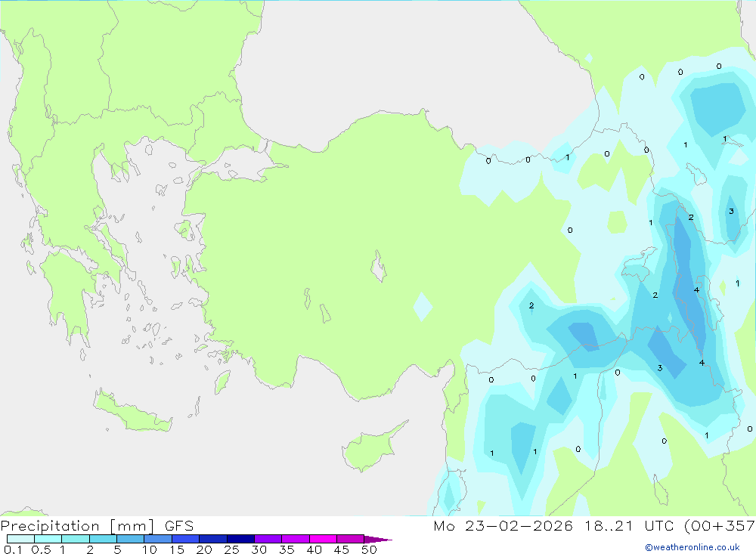Screen dimensions: 756x554
Task: Click the "(00+357" forecast offset text
Action: [720, 525]
